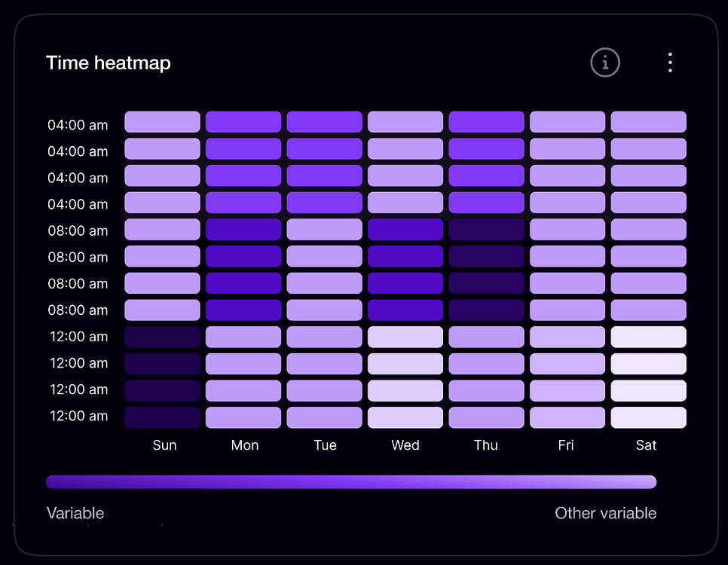Click the 12:00 am time label
The image size is (728, 565).
click(x=78, y=337)
